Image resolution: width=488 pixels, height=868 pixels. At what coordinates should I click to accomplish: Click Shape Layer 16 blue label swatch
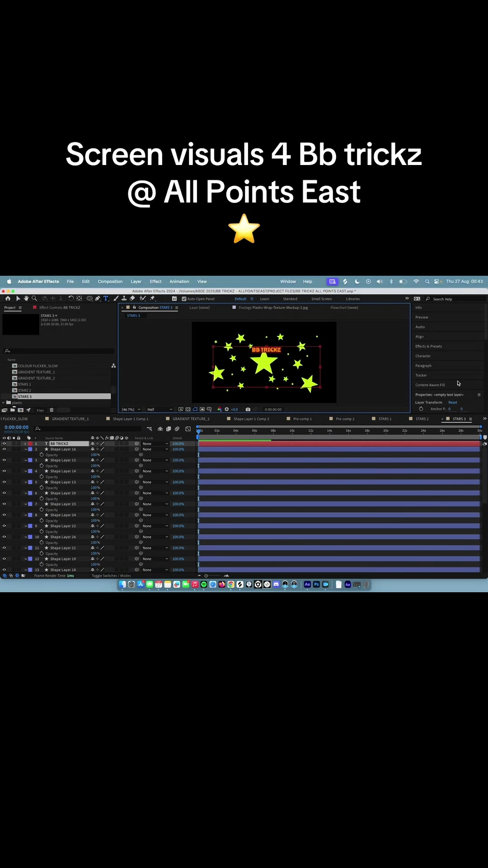click(x=30, y=449)
